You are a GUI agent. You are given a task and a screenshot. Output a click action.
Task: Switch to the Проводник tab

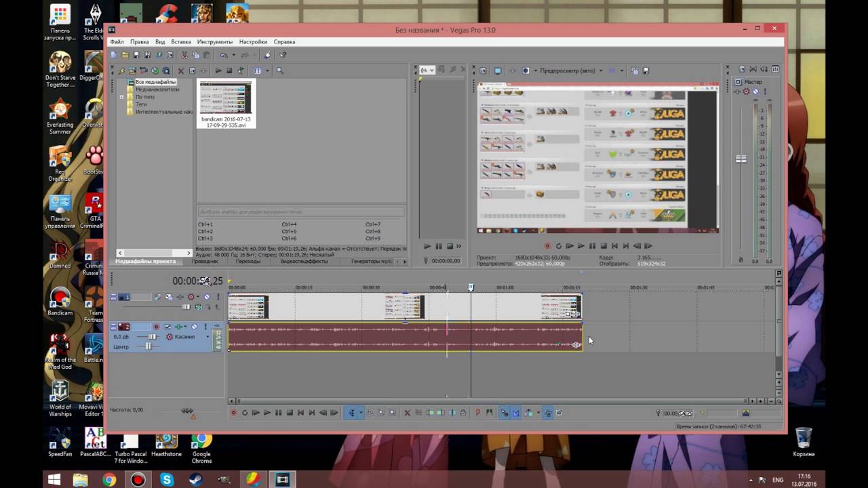pyautogui.click(x=205, y=261)
